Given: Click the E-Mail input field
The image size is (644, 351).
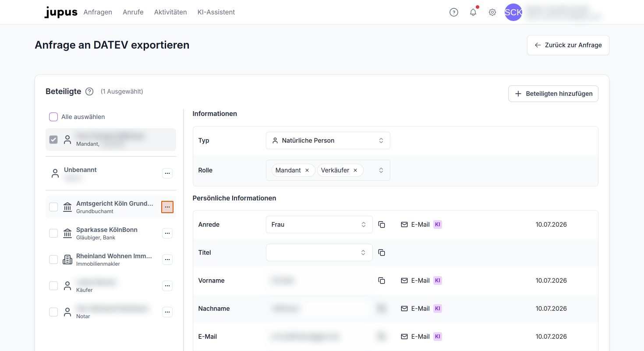Looking at the screenshot, I should point(319,337).
